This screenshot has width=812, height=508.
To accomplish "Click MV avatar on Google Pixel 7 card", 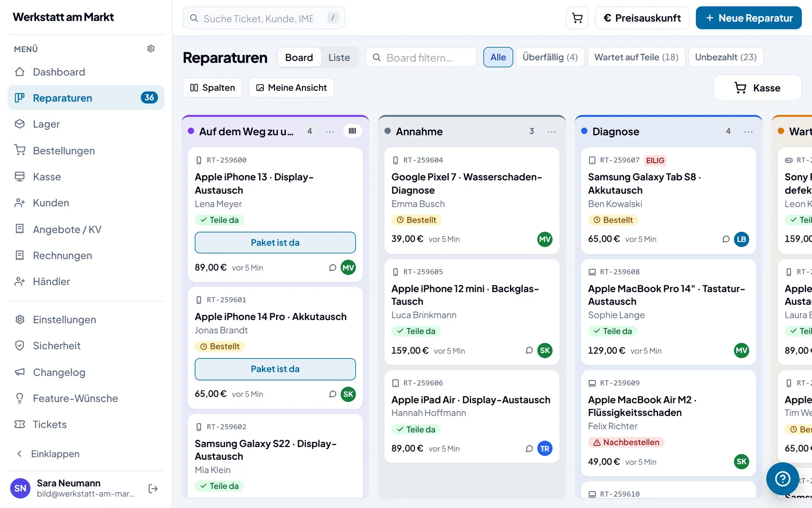I will (x=545, y=239).
